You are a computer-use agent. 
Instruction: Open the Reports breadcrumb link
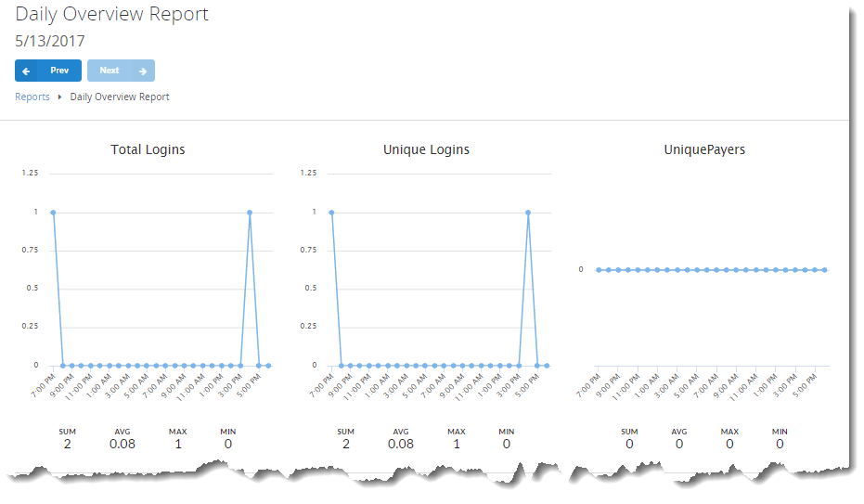click(x=32, y=97)
